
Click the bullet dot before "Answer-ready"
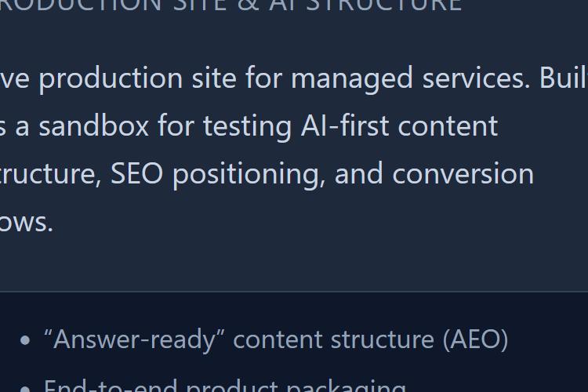(26, 340)
